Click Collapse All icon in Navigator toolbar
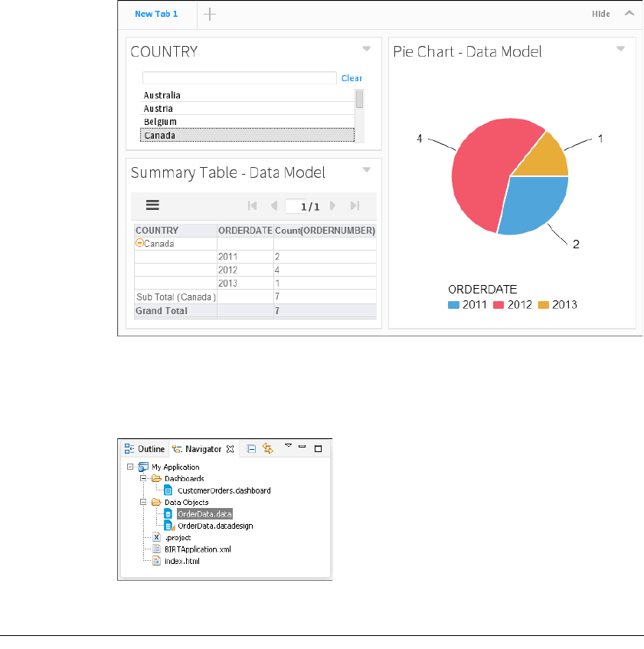Screen dimensions: 644x649 [251, 449]
